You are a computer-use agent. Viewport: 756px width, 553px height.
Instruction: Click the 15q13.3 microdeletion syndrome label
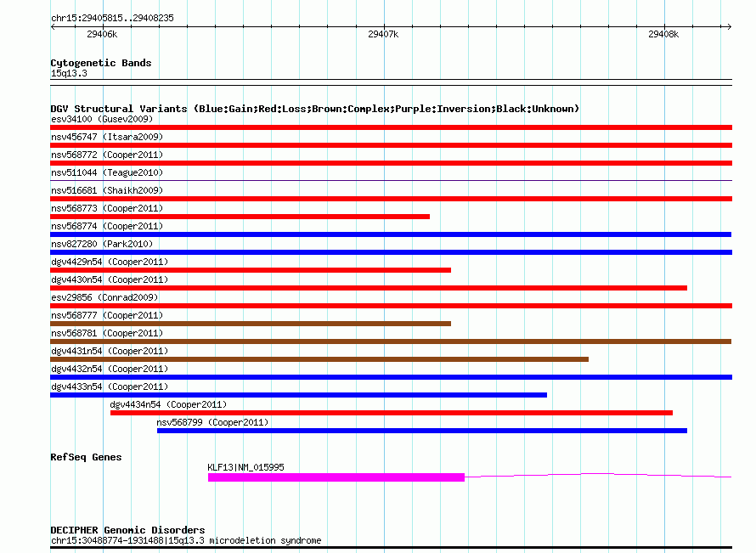(186, 540)
